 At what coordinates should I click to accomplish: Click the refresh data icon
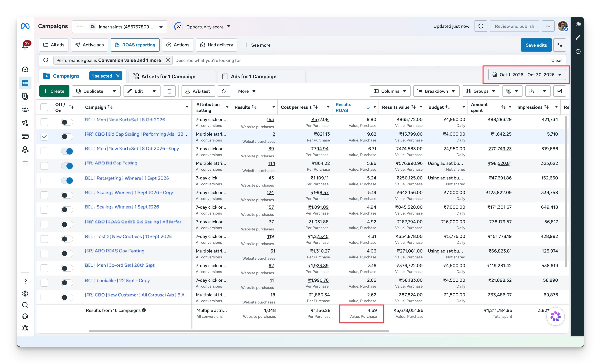coord(481,26)
